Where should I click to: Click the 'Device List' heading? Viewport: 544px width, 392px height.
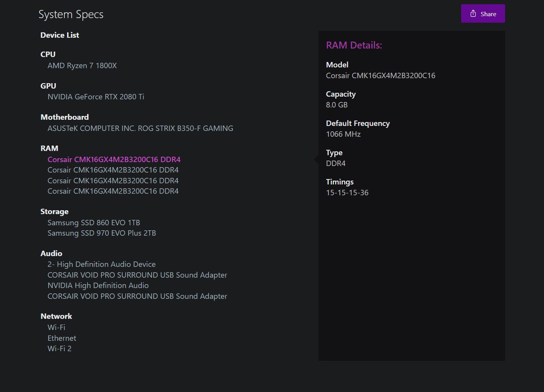click(x=60, y=35)
